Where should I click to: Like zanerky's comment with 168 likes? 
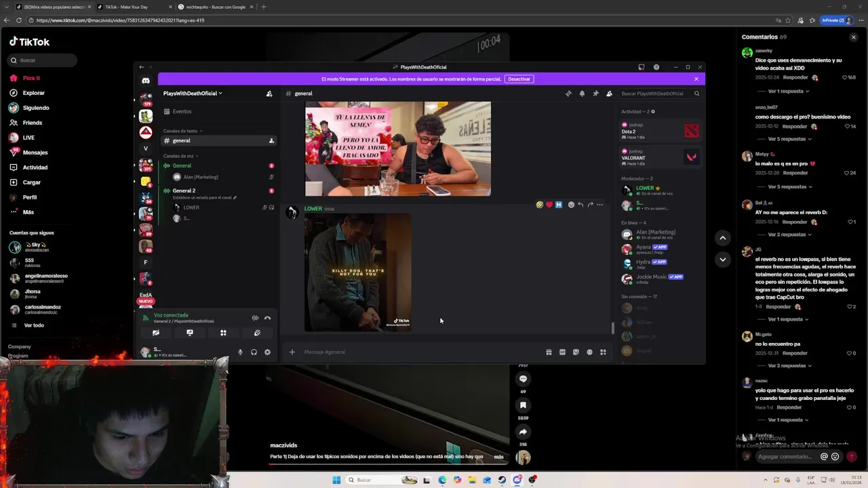[x=845, y=77]
